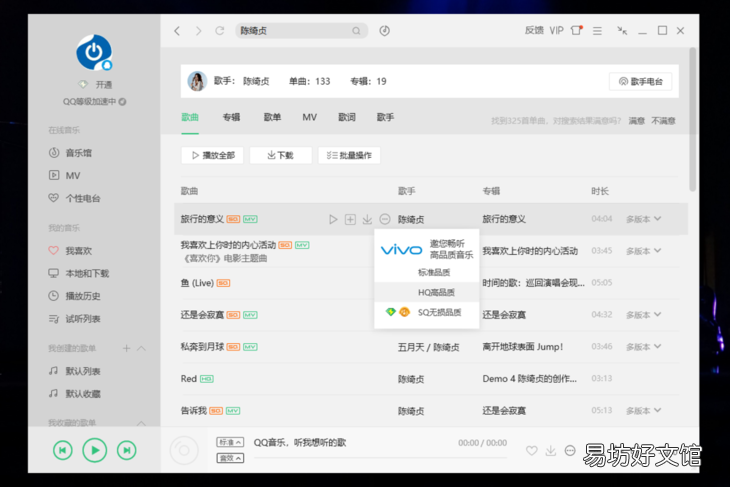Image resolution: width=730 pixels, height=487 pixels.
Task: Choose HQ高品质 in quality popup
Action: coord(427,292)
